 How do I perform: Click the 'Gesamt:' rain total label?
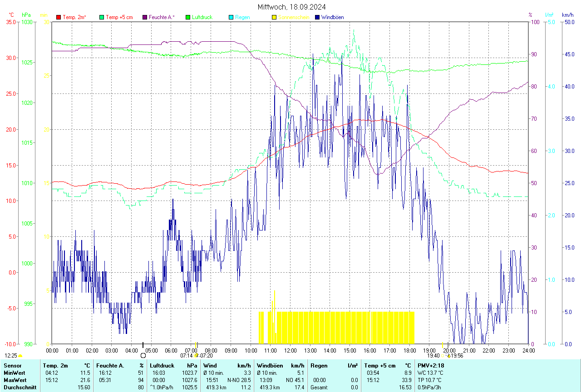pyautogui.click(x=320, y=387)
